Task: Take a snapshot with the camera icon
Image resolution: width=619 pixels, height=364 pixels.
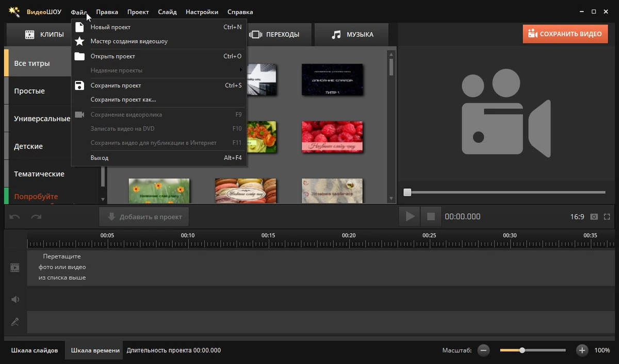Action: tap(594, 217)
